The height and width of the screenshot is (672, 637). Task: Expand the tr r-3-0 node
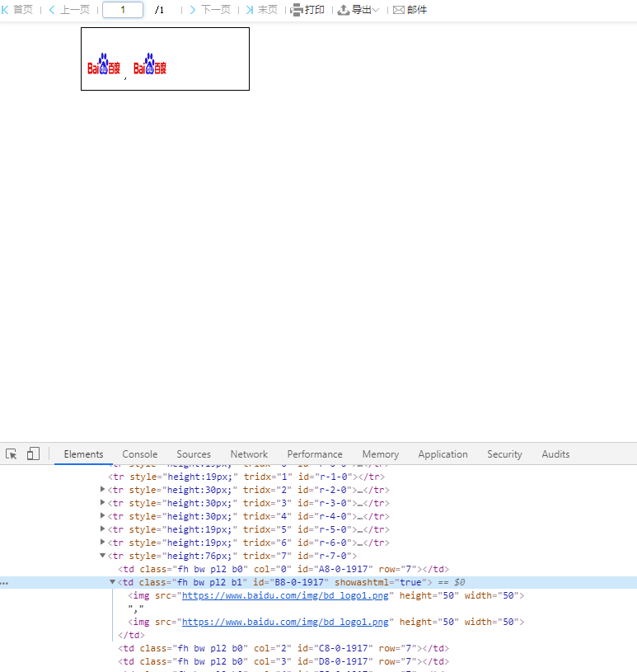click(x=102, y=502)
